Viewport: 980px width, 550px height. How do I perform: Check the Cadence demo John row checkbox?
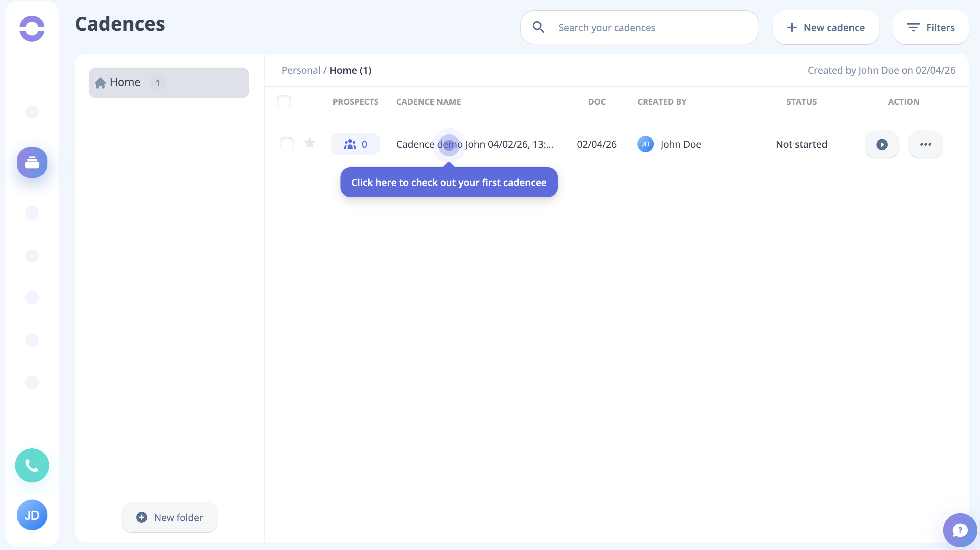[x=287, y=144]
